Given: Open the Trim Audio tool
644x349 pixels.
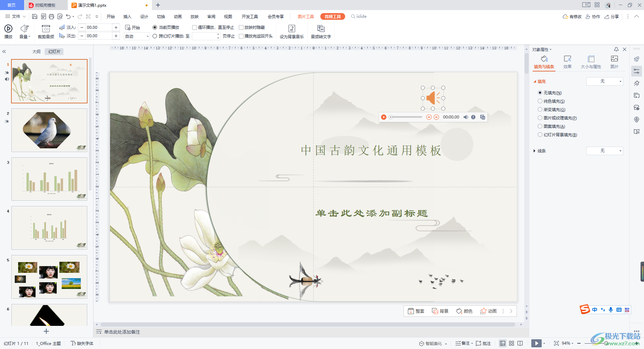Looking at the screenshot, I should [46, 32].
